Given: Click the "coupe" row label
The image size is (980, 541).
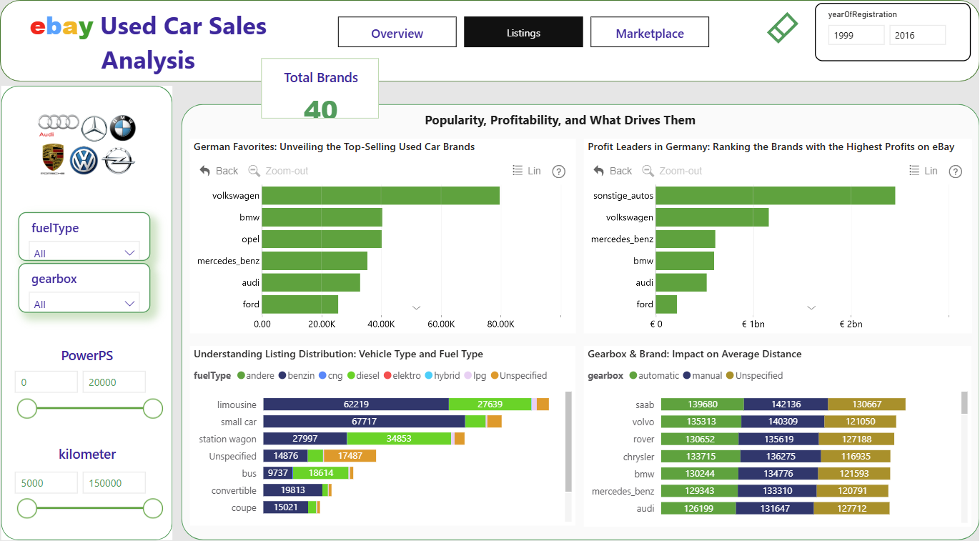Looking at the screenshot, I should pos(244,507).
